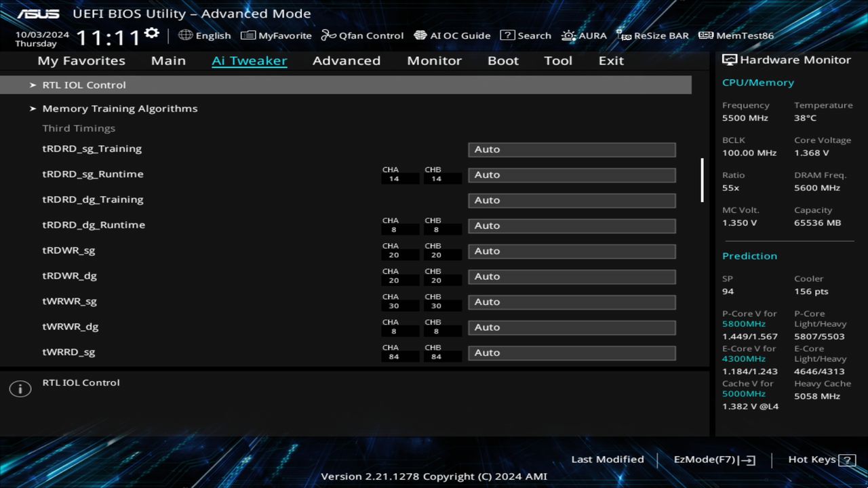Switch to EzMode via F7 button
Viewport: 868px width, 488px height.
pyautogui.click(x=713, y=459)
